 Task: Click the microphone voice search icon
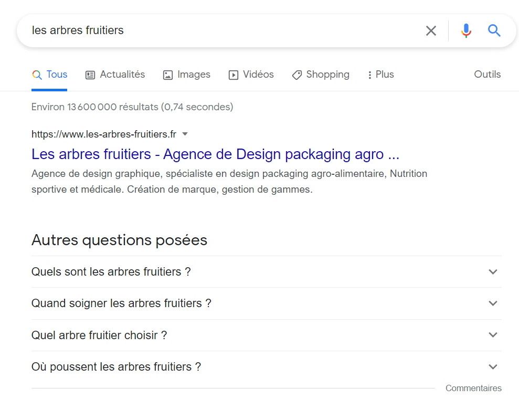click(466, 30)
